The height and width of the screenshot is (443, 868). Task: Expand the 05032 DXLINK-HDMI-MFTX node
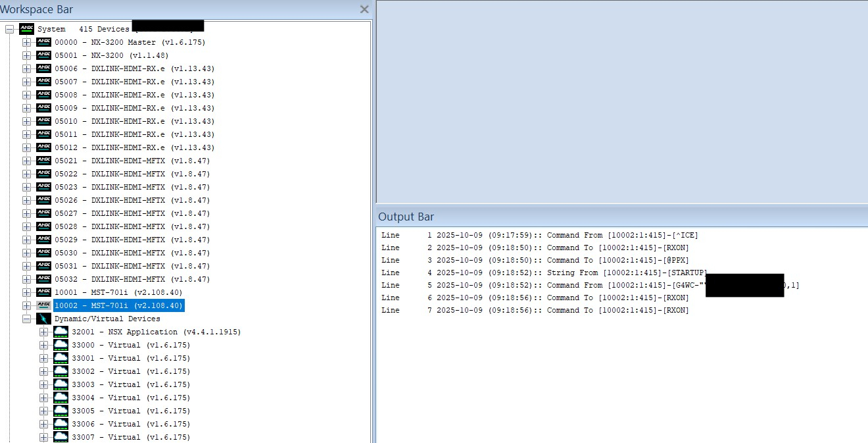pos(26,279)
